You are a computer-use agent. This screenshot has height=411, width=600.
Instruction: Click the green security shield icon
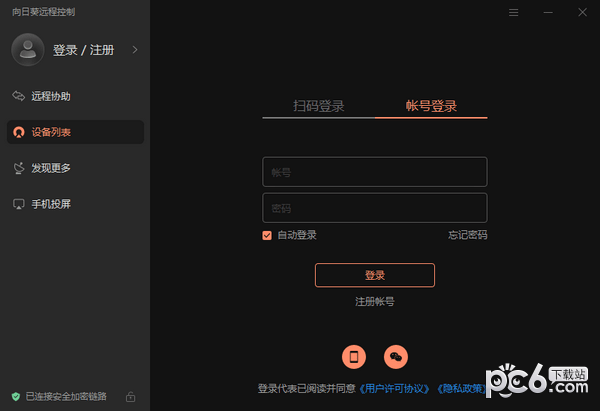point(16,396)
